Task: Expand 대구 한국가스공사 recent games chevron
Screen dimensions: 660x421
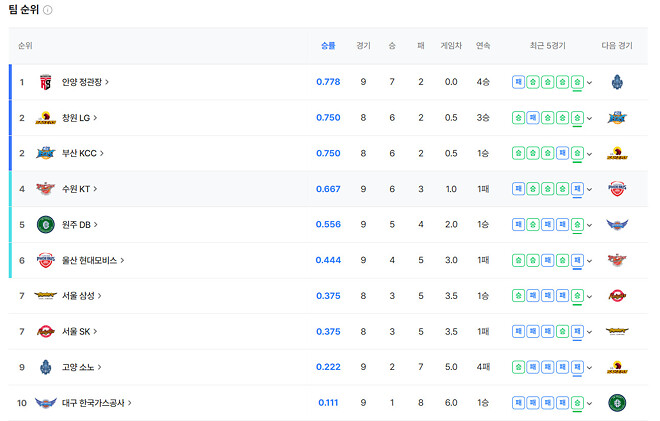Action: pyautogui.click(x=590, y=403)
